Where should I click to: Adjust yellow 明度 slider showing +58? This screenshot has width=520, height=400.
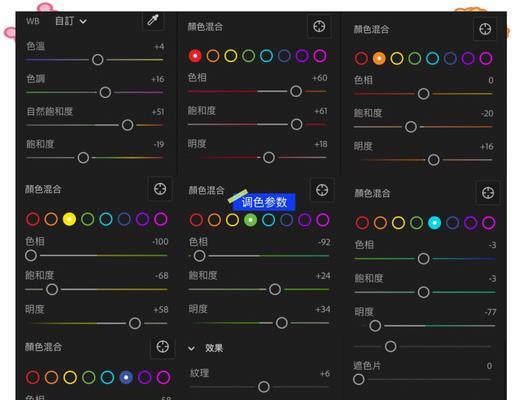(x=135, y=323)
